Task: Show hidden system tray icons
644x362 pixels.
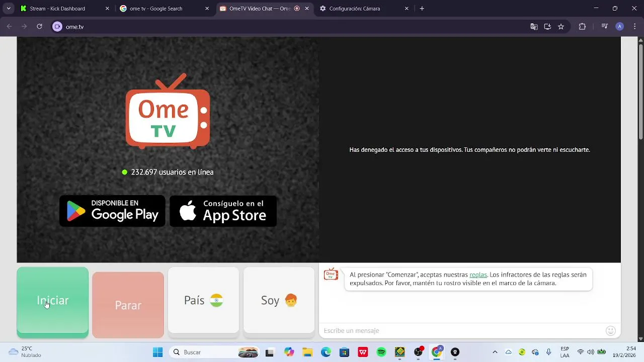Action: tap(495, 352)
